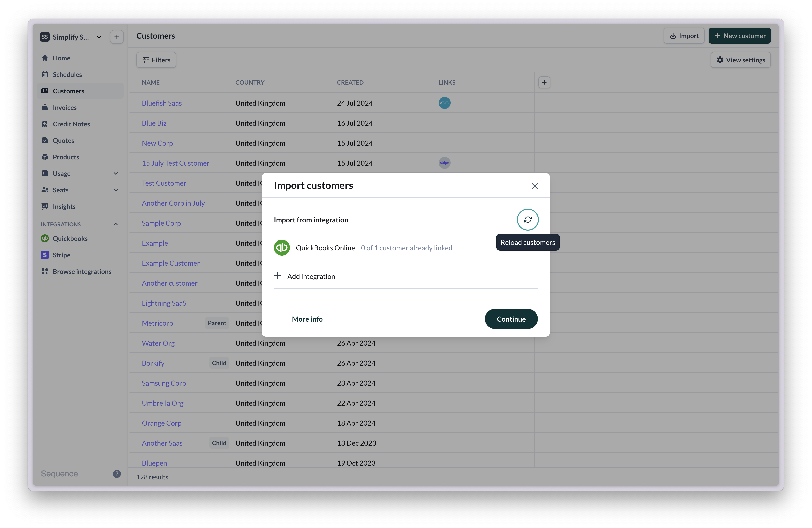Click the Products box icon
Image resolution: width=812 pixels, height=528 pixels.
pyautogui.click(x=45, y=157)
